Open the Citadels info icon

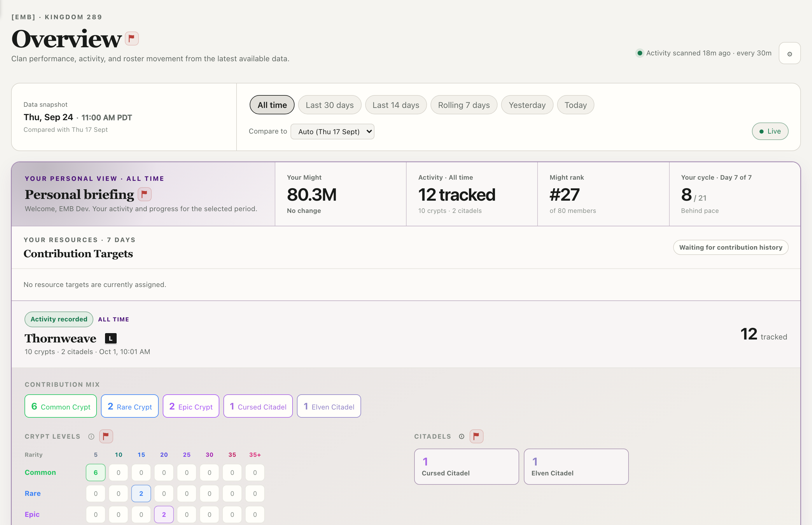pos(462,437)
